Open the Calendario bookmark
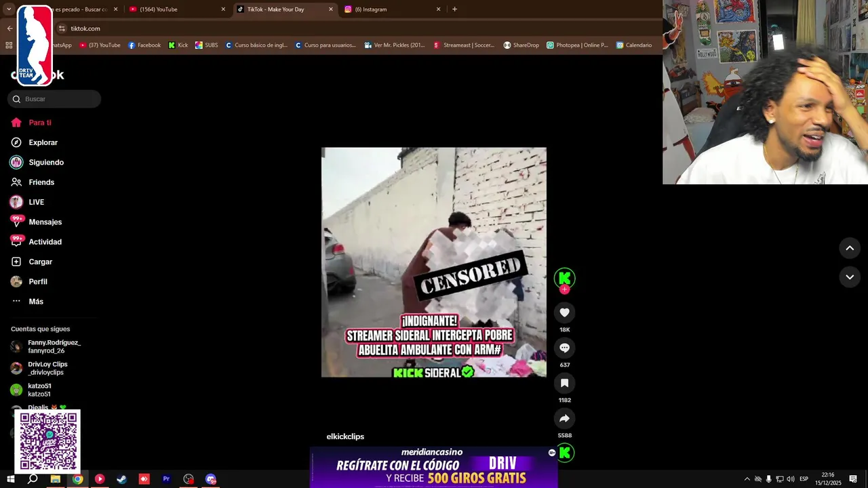Image resolution: width=868 pixels, height=488 pixels. pos(634,45)
